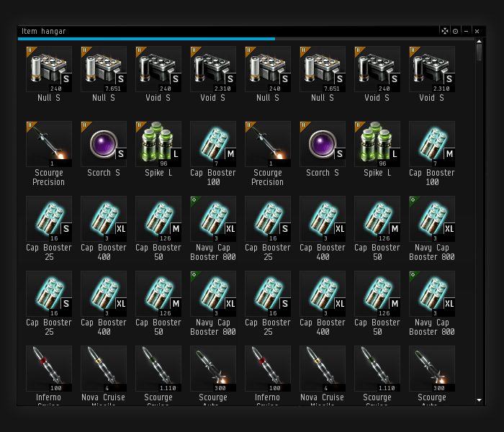Minimize the Item hangar window

point(466,31)
